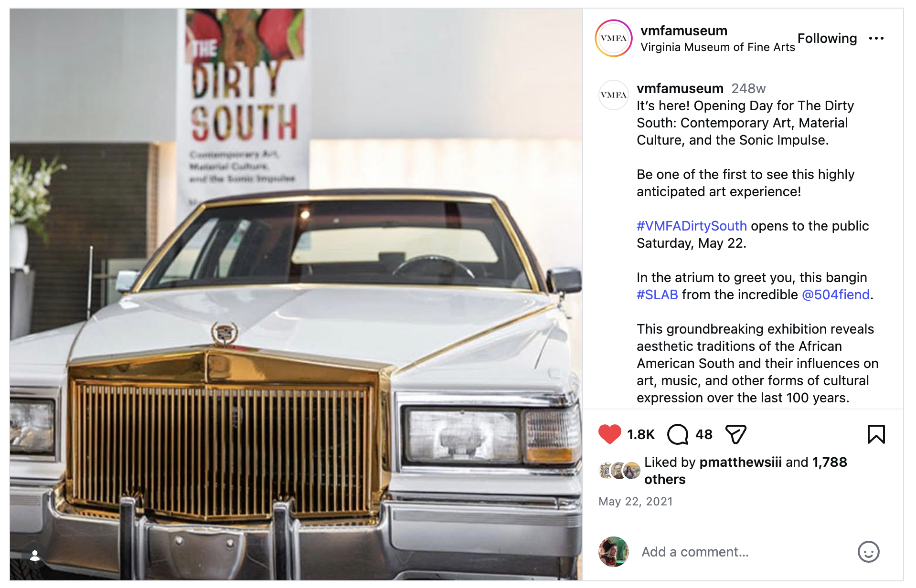916x588 pixels.
Task: Open VMFA profile picture with story ring
Action: [614, 38]
